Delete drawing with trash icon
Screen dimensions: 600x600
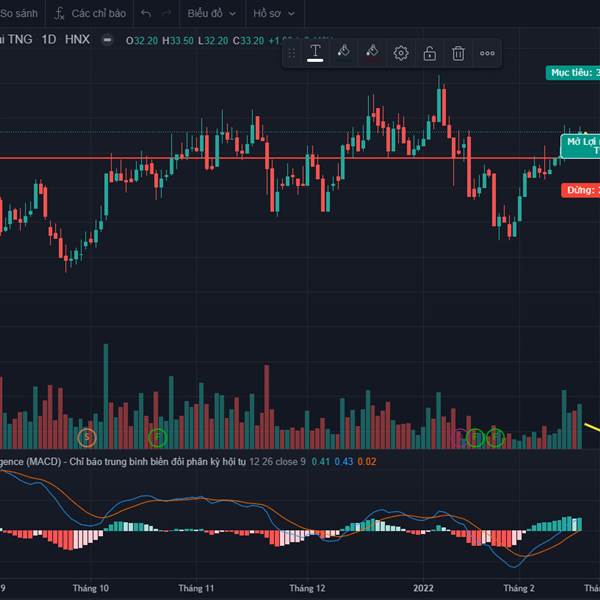pos(458,53)
